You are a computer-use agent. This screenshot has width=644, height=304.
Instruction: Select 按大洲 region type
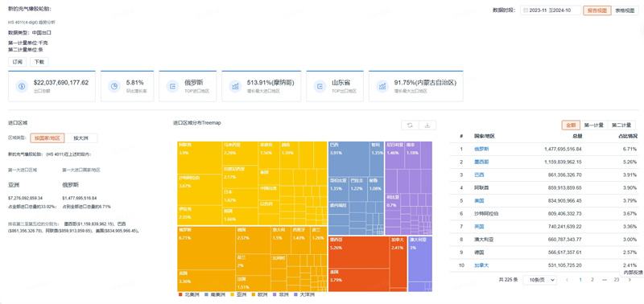[x=80, y=138]
